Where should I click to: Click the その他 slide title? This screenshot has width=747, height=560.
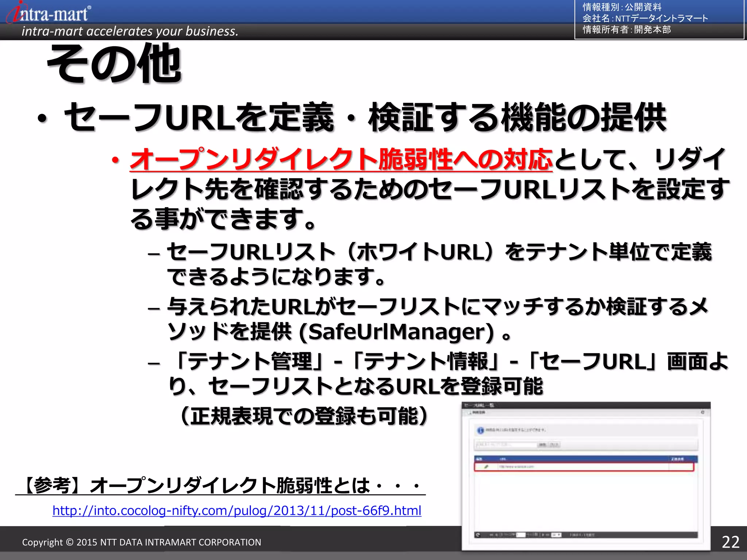(114, 63)
